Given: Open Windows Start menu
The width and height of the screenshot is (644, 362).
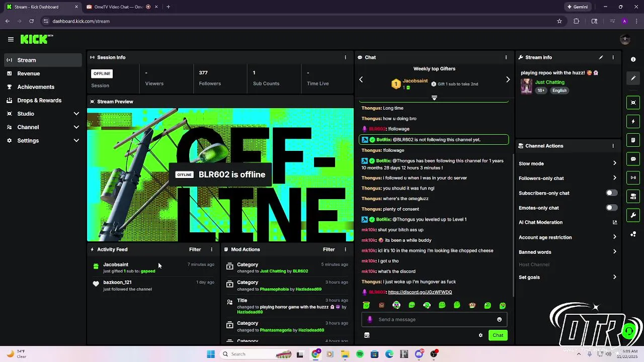Looking at the screenshot, I should pos(211,354).
